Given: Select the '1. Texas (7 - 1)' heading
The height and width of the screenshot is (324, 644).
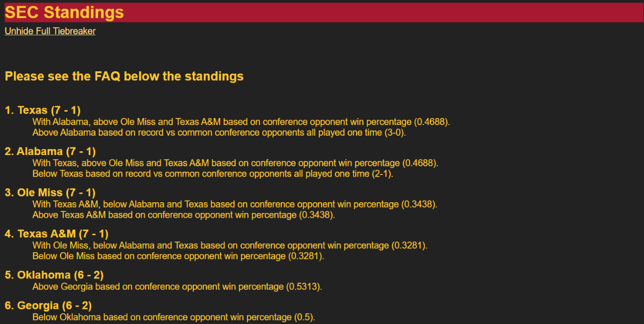Looking at the screenshot, I should [42, 111].
